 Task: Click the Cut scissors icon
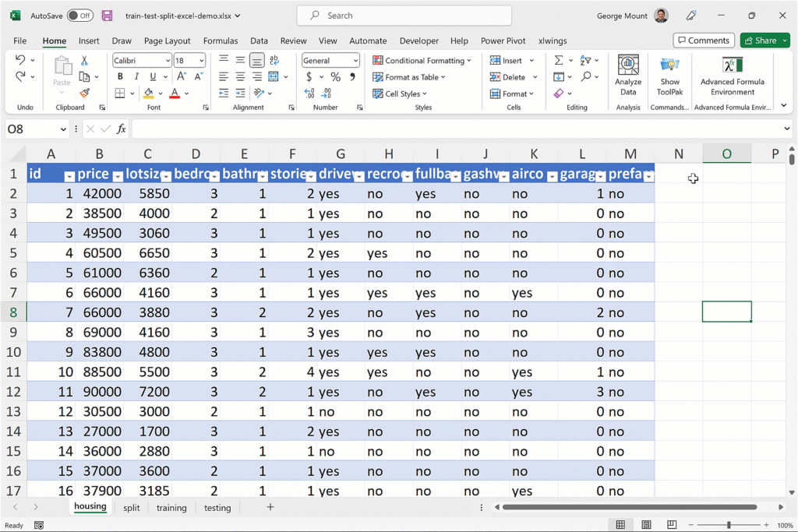[x=84, y=61]
